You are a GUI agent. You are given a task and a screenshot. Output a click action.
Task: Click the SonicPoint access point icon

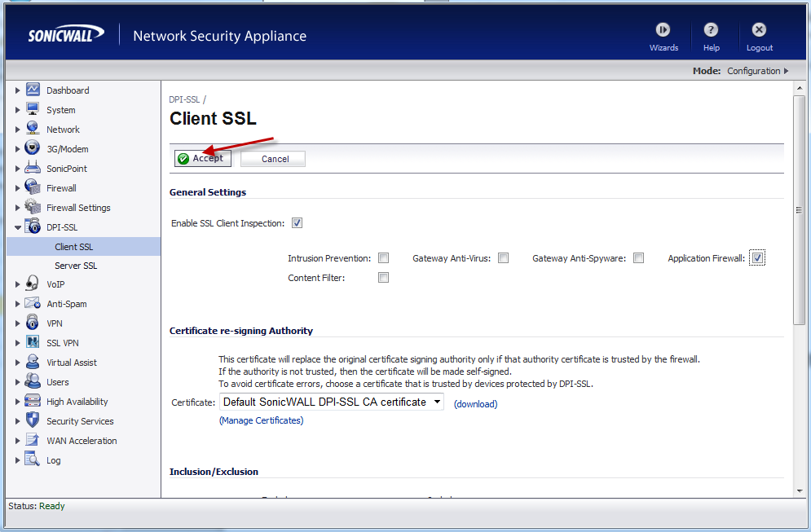click(33, 168)
